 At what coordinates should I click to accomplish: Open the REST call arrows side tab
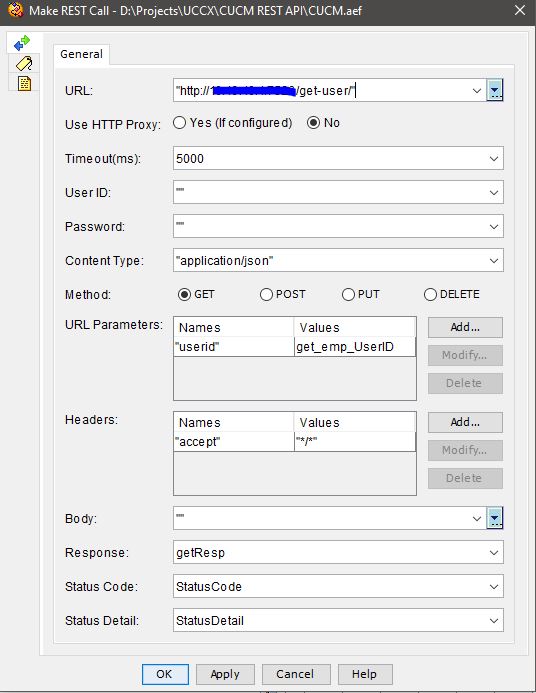[22, 43]
